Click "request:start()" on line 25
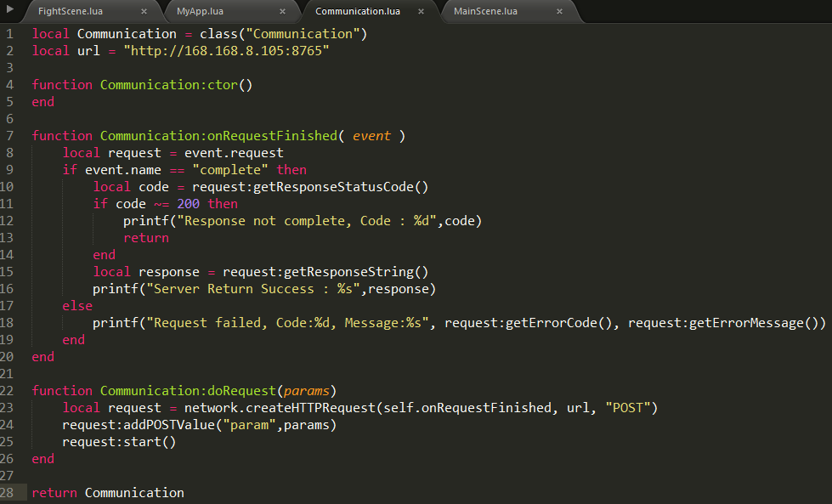The image size is (832, 504). [x=119, y=442]
